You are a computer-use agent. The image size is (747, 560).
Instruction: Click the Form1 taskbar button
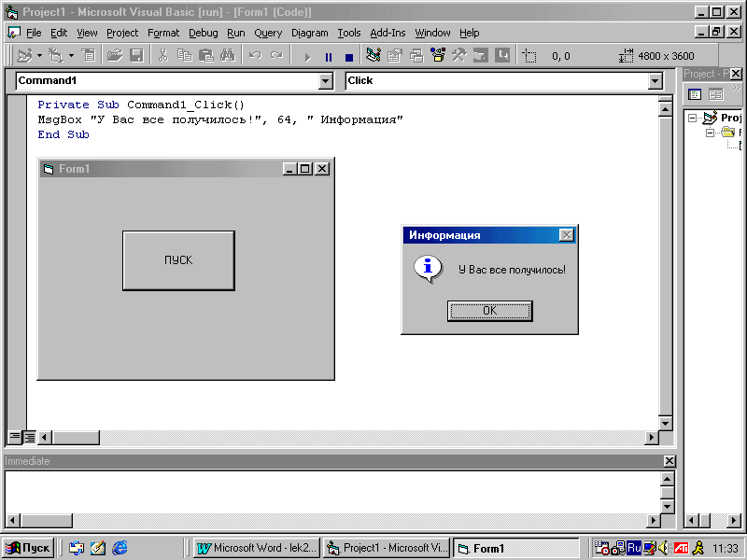[515, 548]
